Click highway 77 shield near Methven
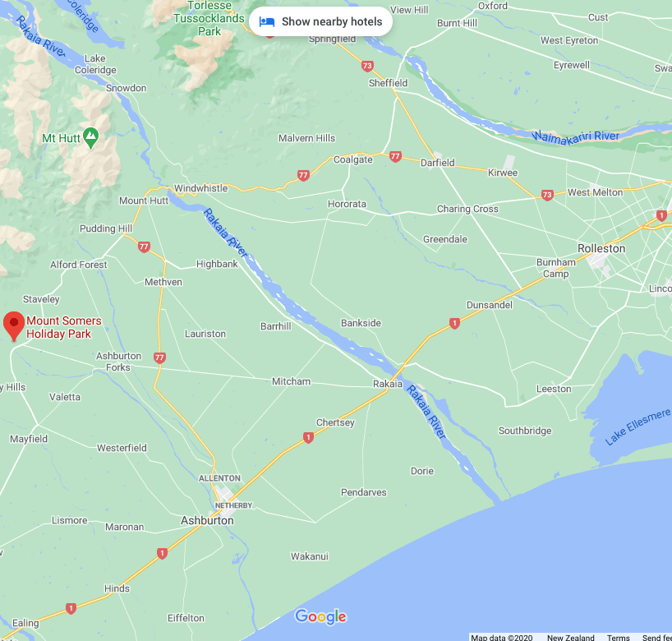 point(144,247)
